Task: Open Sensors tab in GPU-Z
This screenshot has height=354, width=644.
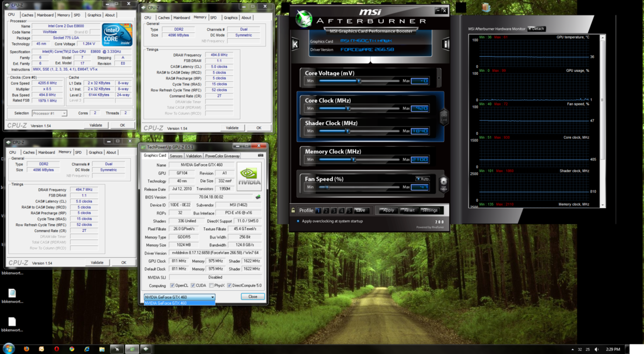Action: (x=176, y=156)
